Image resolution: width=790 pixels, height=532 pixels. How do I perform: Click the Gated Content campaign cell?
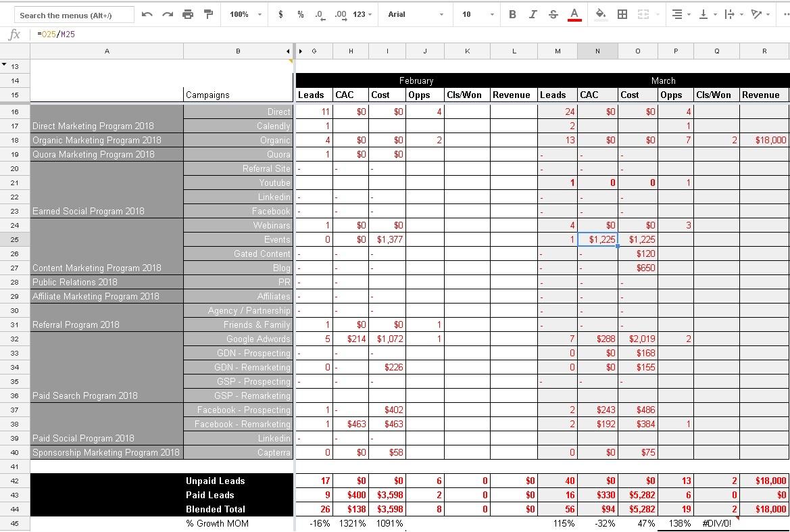[239, 253]
